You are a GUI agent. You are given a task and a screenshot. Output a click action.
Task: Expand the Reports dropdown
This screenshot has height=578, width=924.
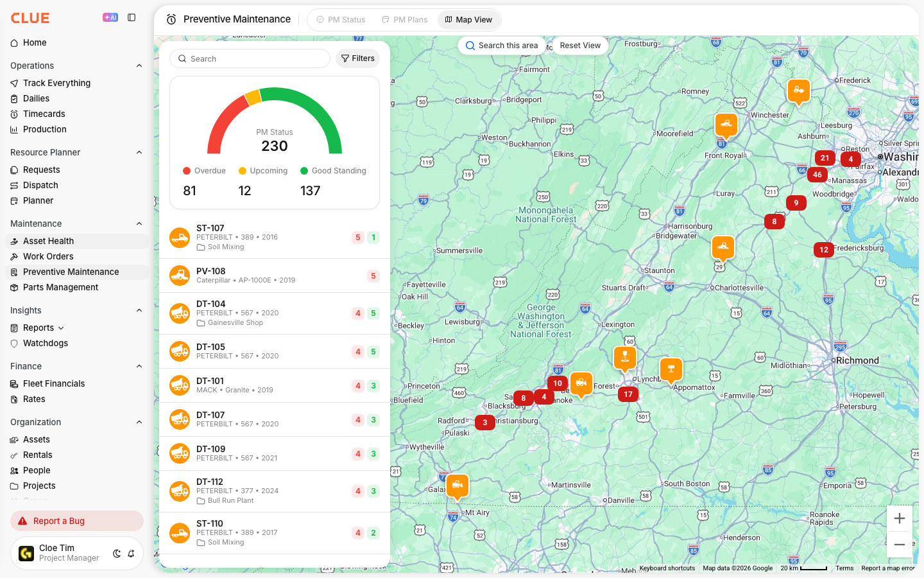[x=61, y=328]
